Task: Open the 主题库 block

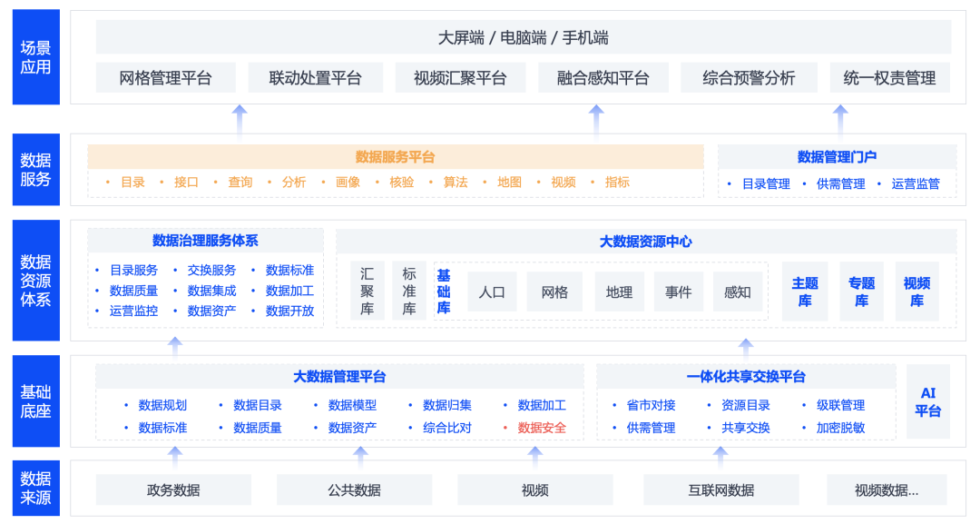Action: pos(805,292)
